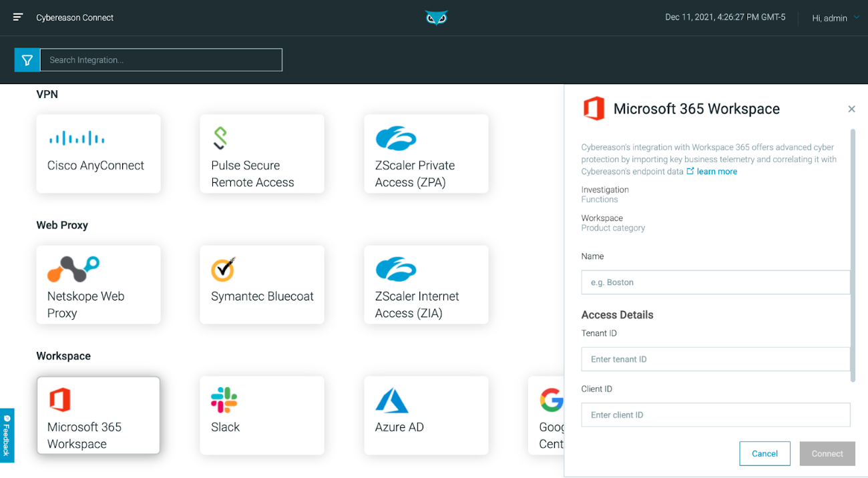Click the Web Proxy section heading
868x478 pixels.
point(62,225)
